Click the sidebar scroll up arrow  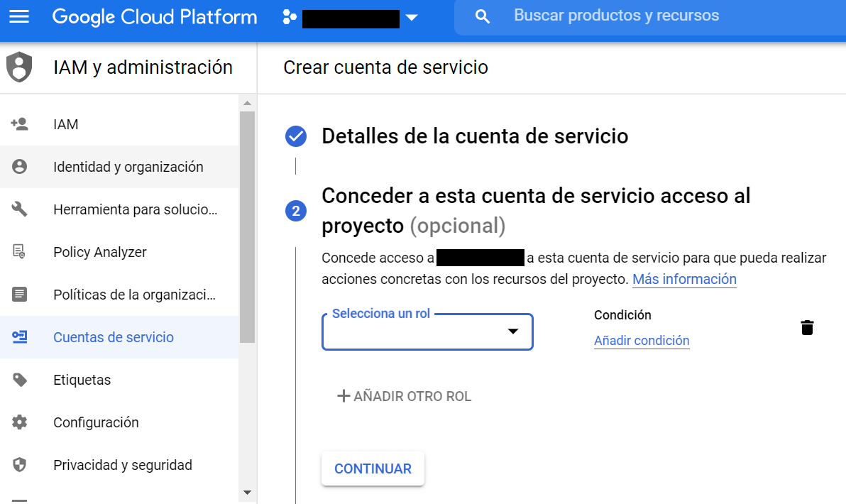click(247, 103)
